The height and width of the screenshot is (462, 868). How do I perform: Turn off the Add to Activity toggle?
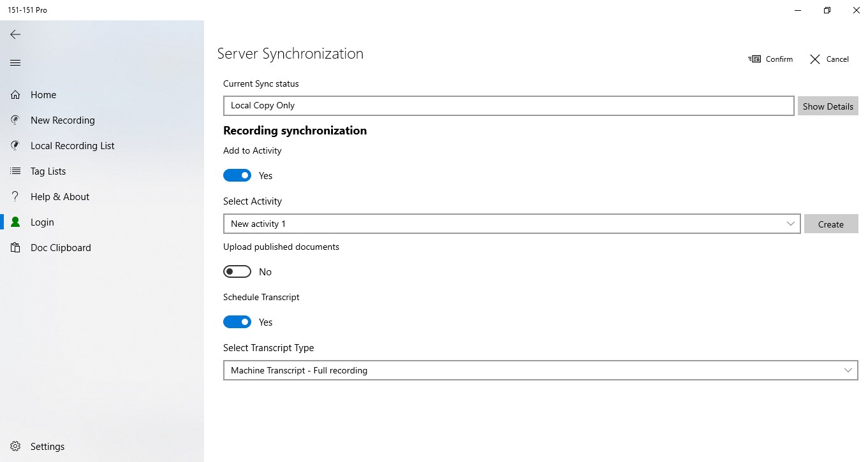tap(237, 176)
